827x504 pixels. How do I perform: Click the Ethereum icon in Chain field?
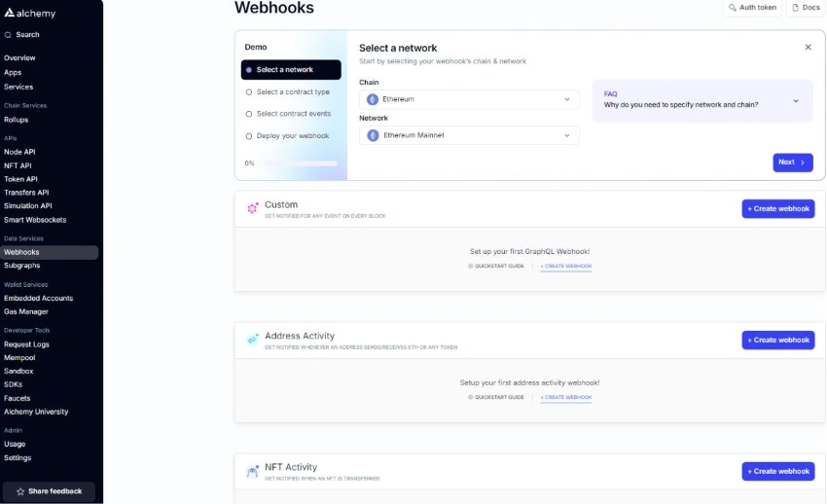pos(373,99)
